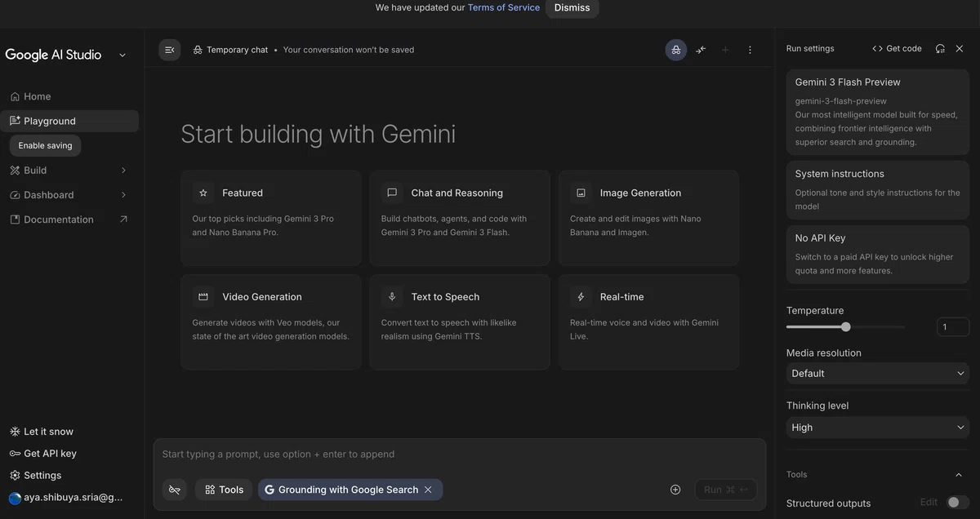This screenshot has width=980, height=519.
Task: Click the Enable saving button
Action: pos(45,145)
